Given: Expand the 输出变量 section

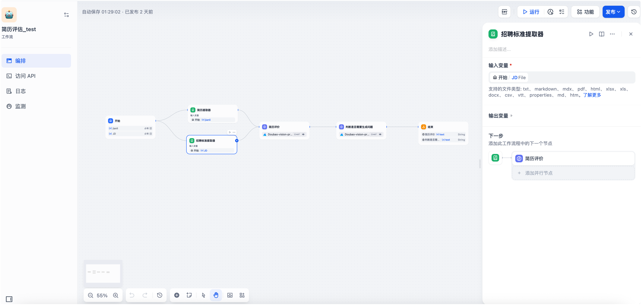Looking at the screenshot, I should click(x=501, y=116).
